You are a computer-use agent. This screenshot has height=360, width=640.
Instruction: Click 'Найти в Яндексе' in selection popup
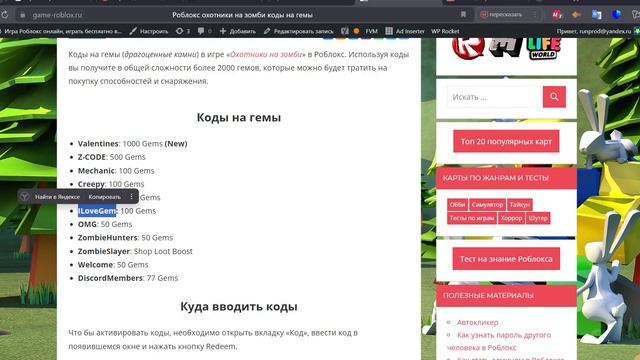click(x=58, y=197)
